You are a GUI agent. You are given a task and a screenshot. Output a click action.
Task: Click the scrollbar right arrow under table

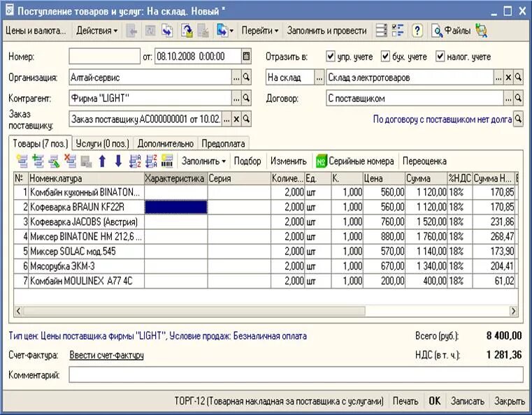click(x=513, y=311)
